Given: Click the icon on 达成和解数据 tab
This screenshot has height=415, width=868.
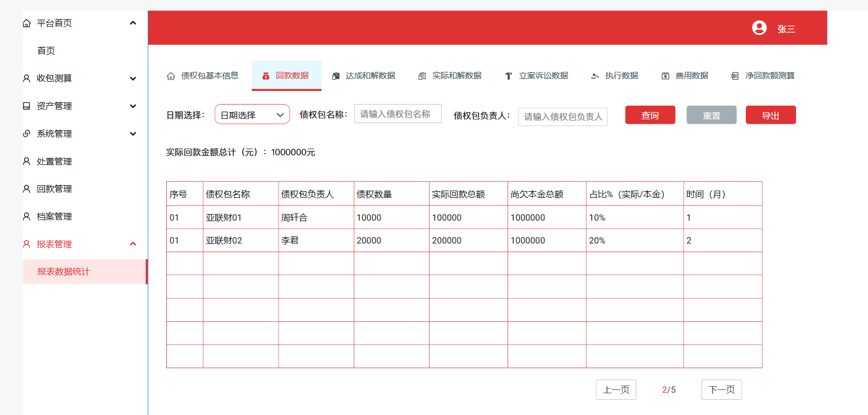Looking at the screenshot, I should point(336,76).
